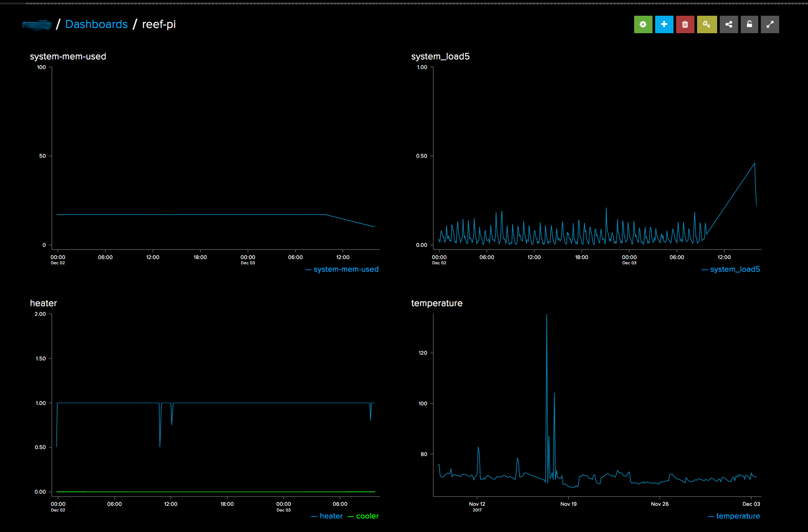Share dashboard using the share icon
Screen dimensions: 808x532
pos(729,24)
